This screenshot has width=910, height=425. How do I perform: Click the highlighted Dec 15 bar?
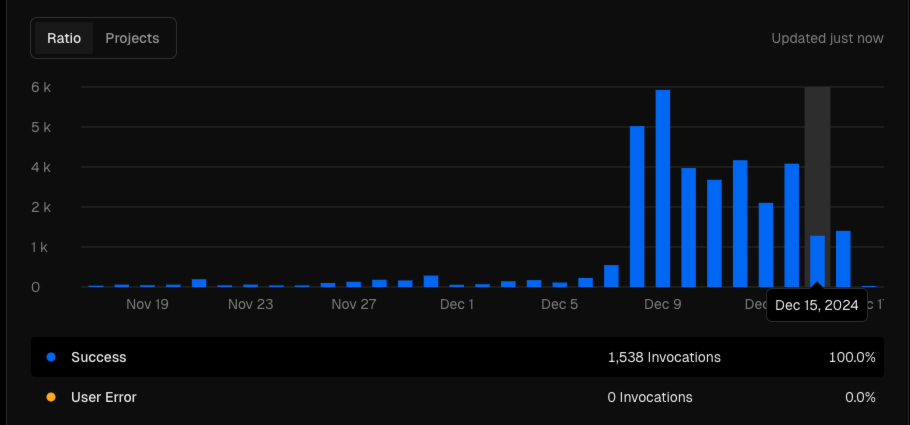(x=817, y=261)
